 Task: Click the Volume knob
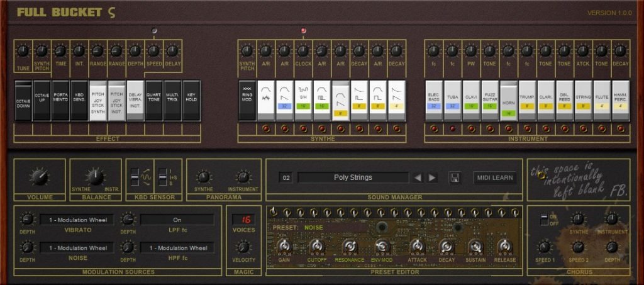coord(39,177)
